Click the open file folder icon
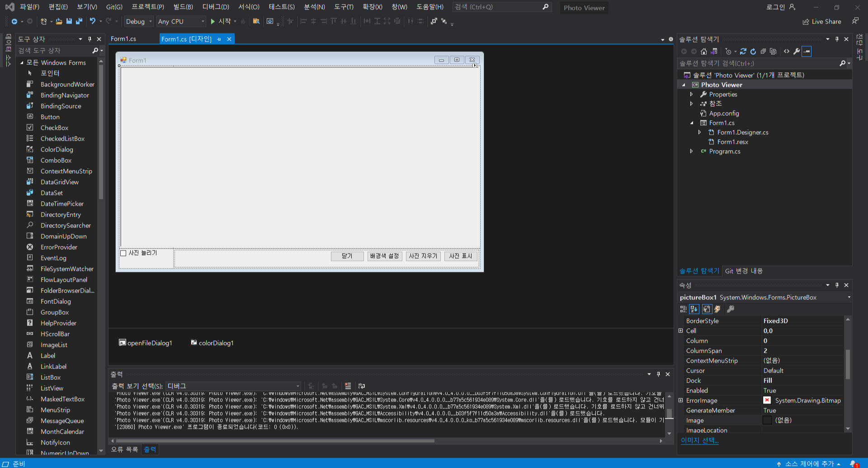Image resolution: width=868 pixels, height=468 pixels. [59, 21]
